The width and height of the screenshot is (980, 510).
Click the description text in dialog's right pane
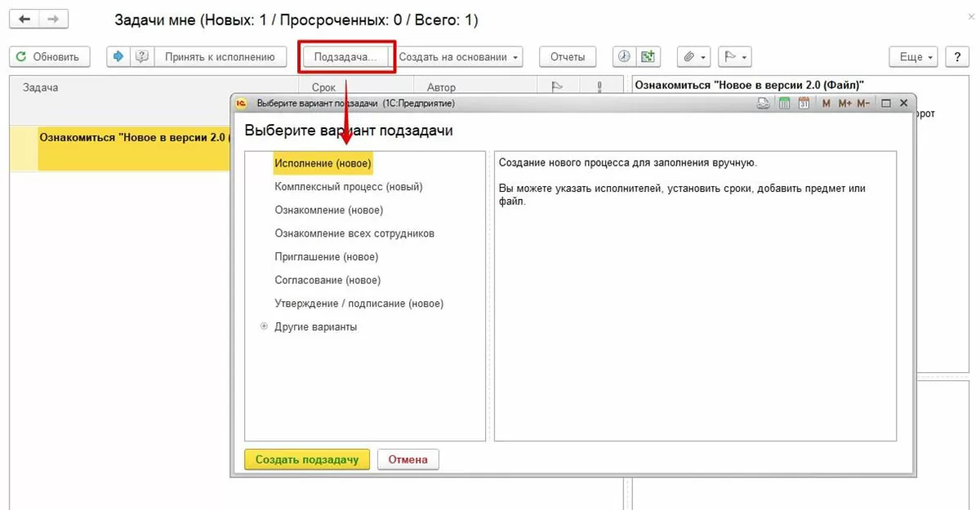click(x=682, y=181)
